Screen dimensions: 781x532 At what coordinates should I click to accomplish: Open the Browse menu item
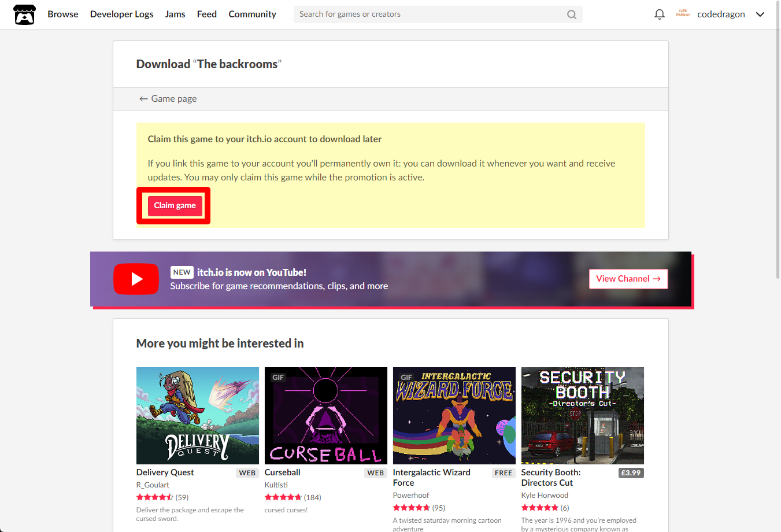tap(63, 14)
